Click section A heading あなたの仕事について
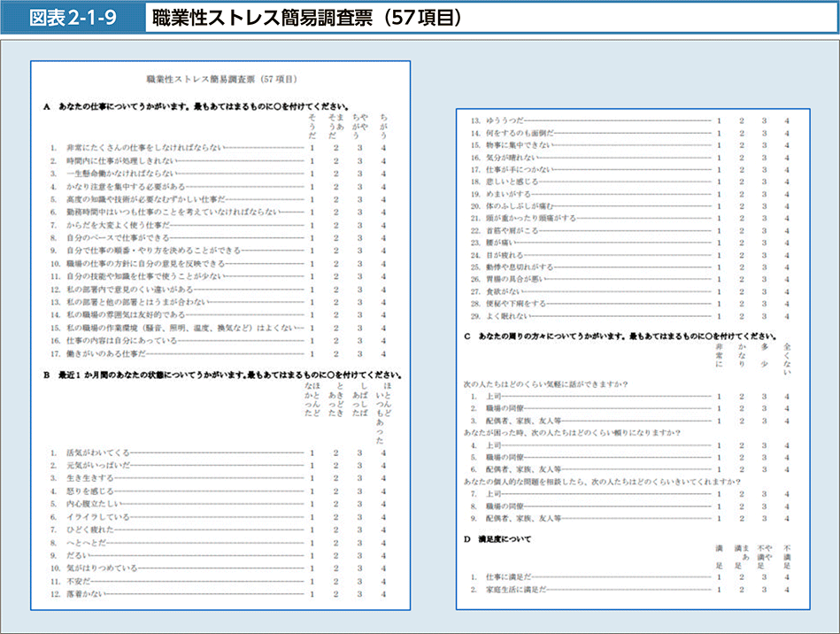This screenshot has width=840, height=634. pos(195,106)
